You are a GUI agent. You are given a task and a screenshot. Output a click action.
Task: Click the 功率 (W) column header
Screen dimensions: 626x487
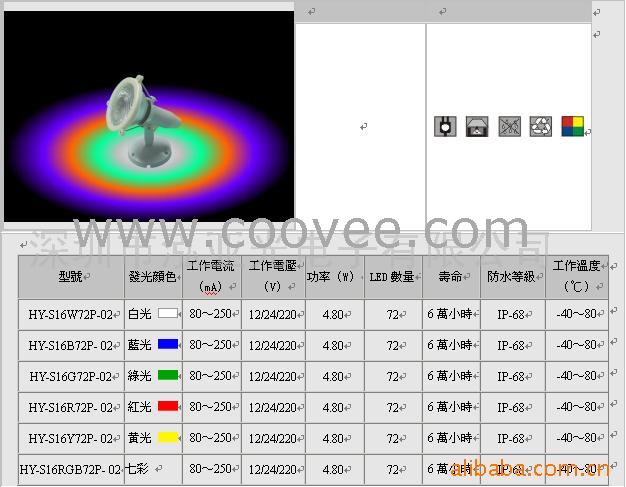pos(335,277)
